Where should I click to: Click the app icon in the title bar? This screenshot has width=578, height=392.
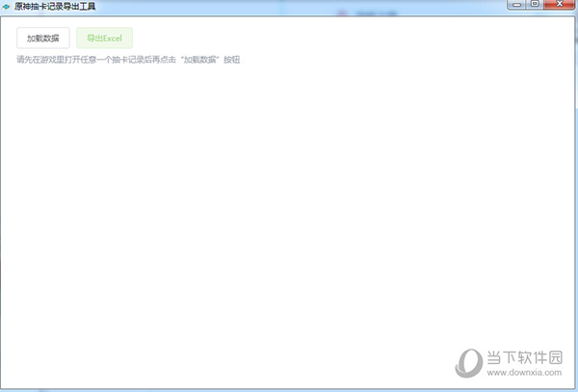[x=6, y=7]
